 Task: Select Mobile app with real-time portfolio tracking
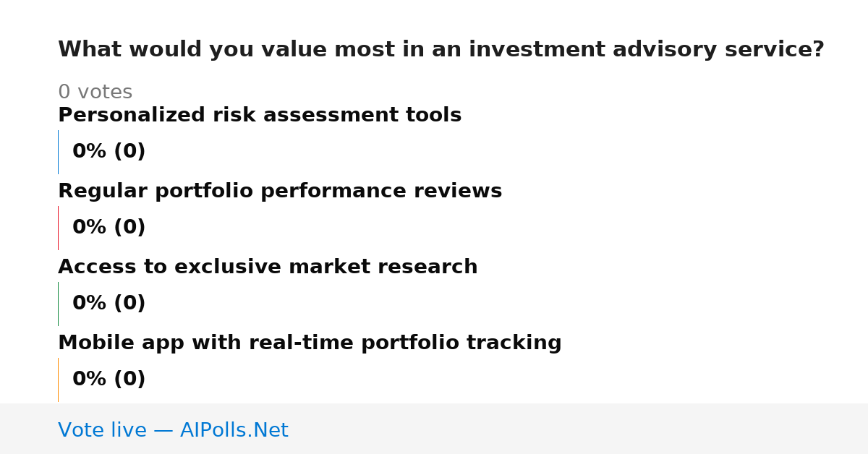(310, 343)
